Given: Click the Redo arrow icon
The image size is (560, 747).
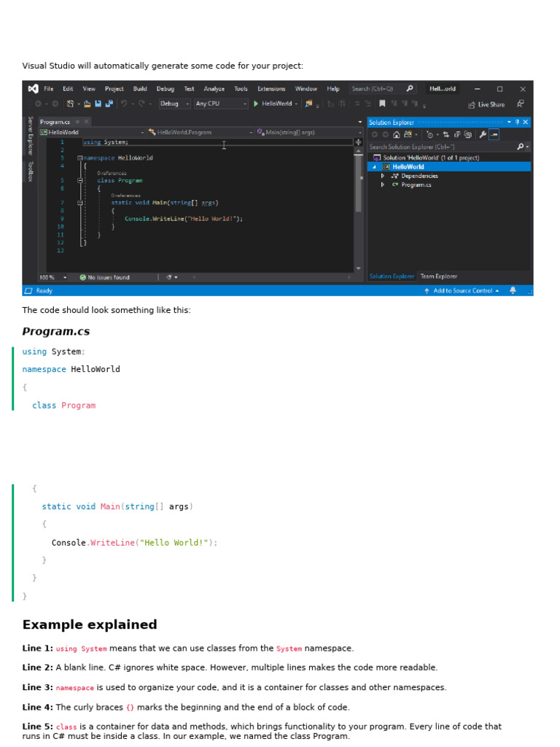Looking at the screenshot, I should pyautogui.click(x=141, y=104).
